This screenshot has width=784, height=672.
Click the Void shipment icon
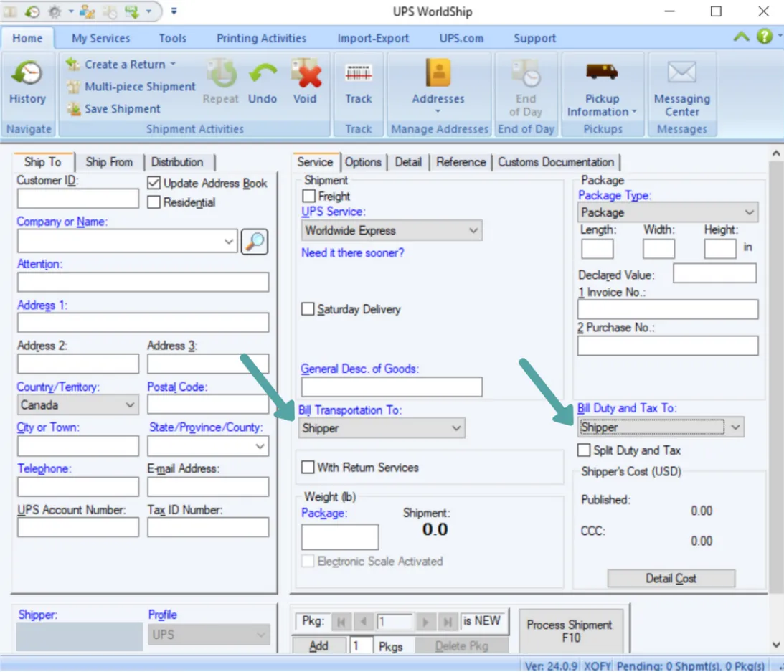coord(305,81)
